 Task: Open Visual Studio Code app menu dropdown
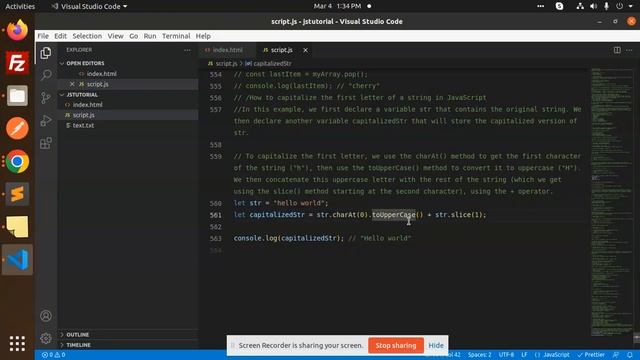pyautogui.click(x=89, y=6)
